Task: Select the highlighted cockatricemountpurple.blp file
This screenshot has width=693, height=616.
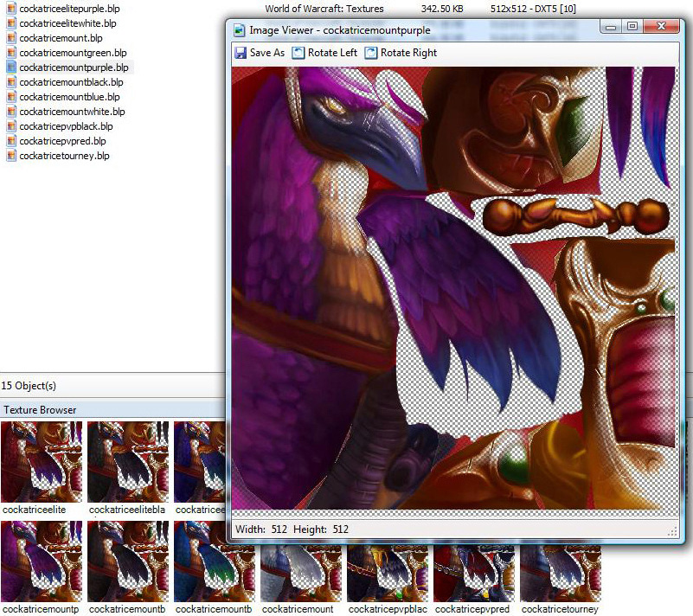Action: pyautogui.click(x=74, y=67)
